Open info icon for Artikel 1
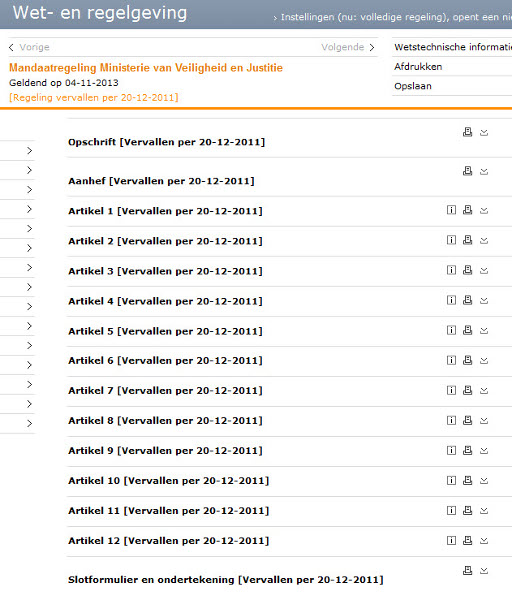 tap(451, 210)
